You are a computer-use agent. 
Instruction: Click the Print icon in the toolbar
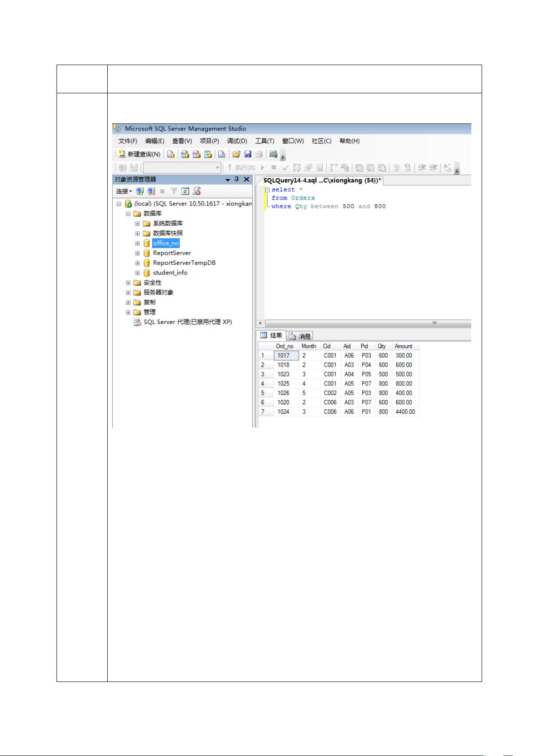[x=259, y=154]
